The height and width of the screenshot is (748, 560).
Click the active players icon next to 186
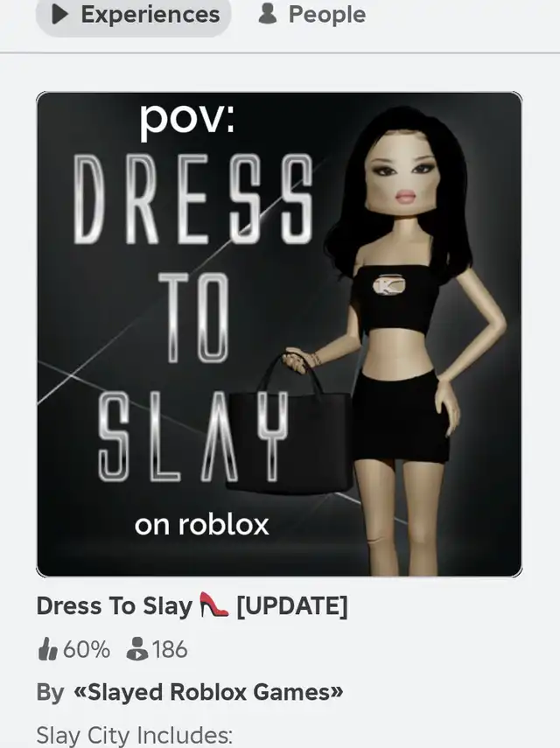point(136,649)
